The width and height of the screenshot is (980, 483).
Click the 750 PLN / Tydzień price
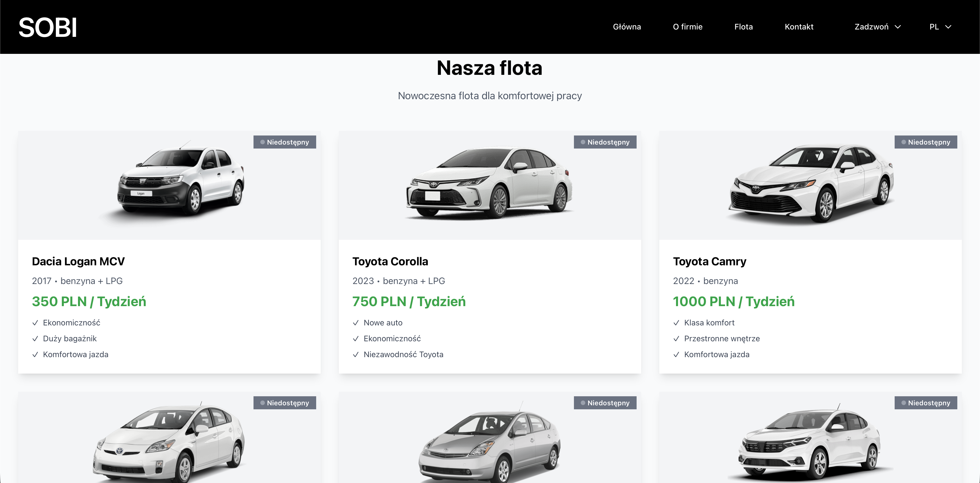pos(409,302)
